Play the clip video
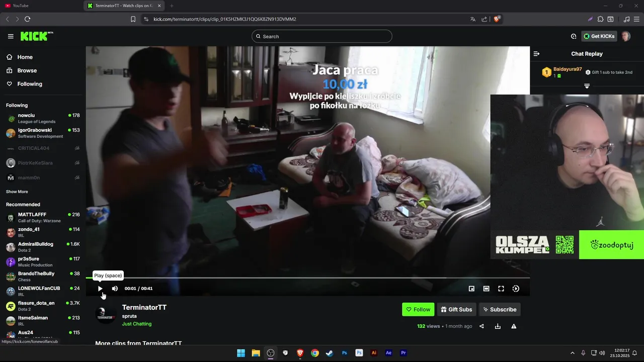 point(100,289)
